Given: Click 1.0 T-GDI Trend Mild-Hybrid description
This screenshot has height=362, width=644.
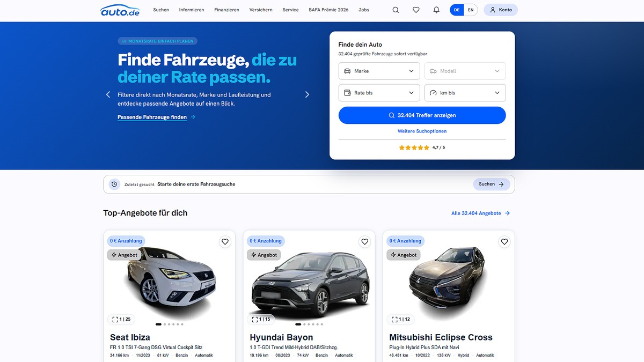Looking at the screenshot, I should [294, 348].
